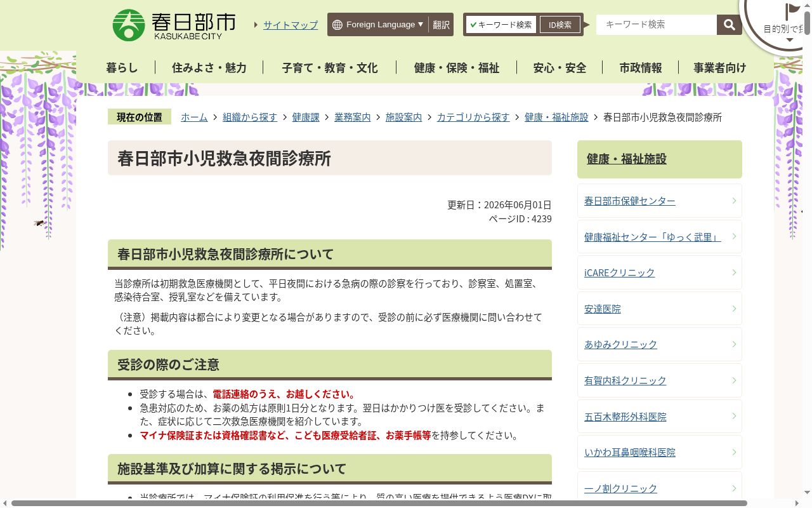Click the chevron beside 有賀内科クリニック
Viewport: 812px width, 508px height.
[x=734, y=380]
